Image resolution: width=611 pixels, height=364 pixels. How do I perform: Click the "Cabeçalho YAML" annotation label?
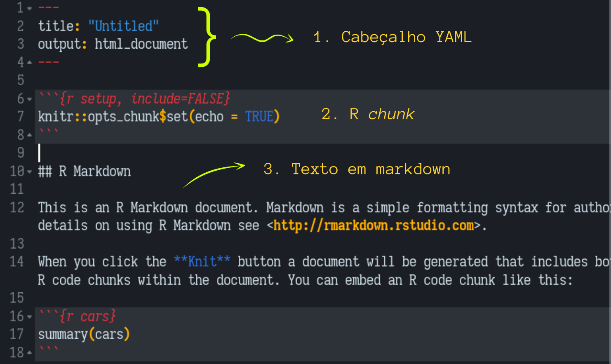click(x=406, y=37)
